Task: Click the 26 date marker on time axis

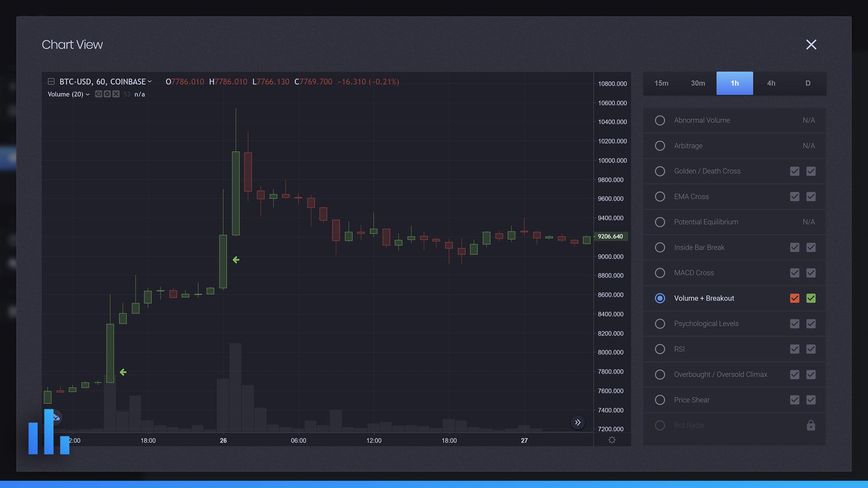Action: (x=223, y=441)
